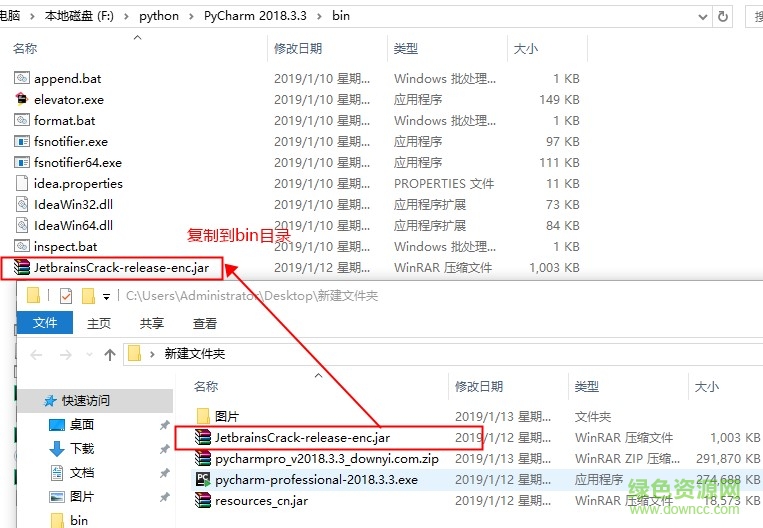The width and height of the screenshot is (763, 528).
Task: Open the recent locations dropdown arrow
Action: pyautogui.click(x=89, y=354)
